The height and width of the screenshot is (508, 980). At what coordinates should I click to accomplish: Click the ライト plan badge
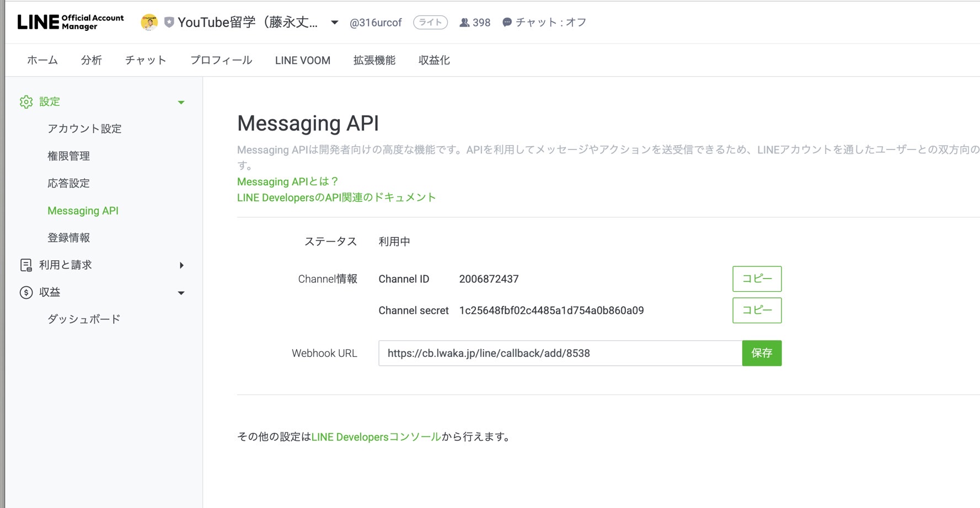point(430,22)
